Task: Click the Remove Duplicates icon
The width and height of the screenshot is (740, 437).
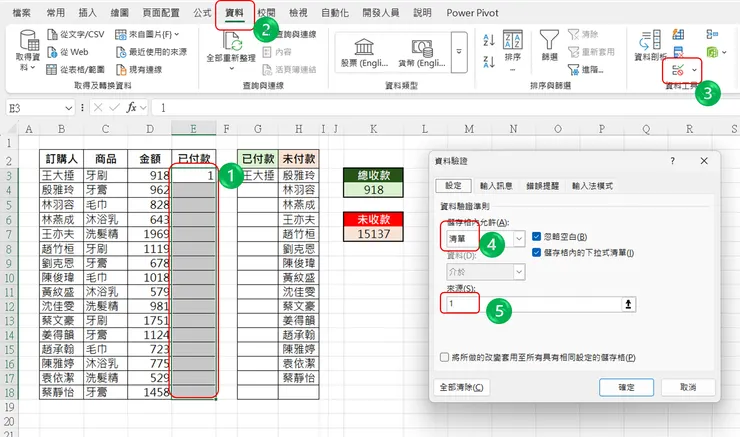Action: 678,52
